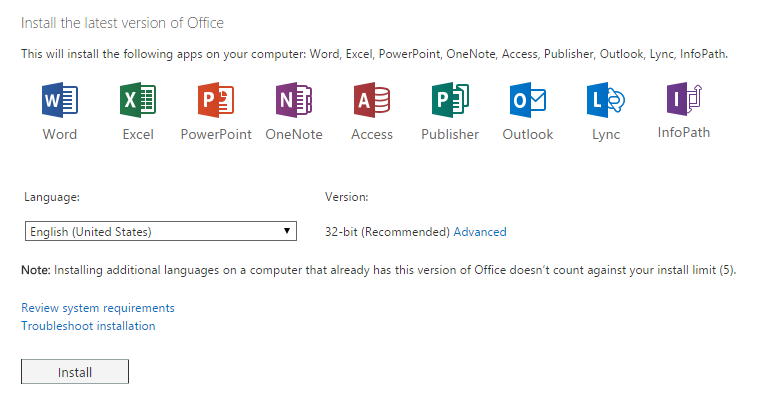Click the InfoPath app icon
Image resolution: width=766 pixels, height=394 pixels.
[x=684, y=99]
